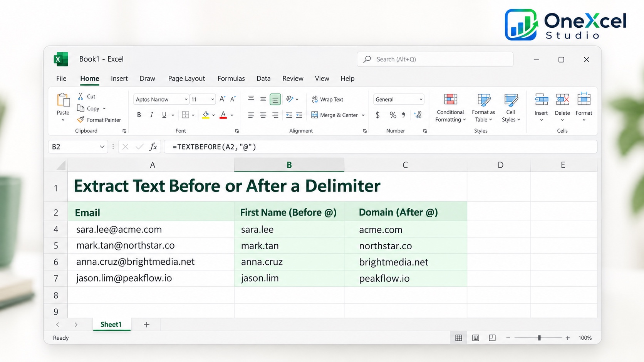This screenshot has height=362, width=644.
Task: Click the Orientation text rotate icon
Action: tap(290, 99)
